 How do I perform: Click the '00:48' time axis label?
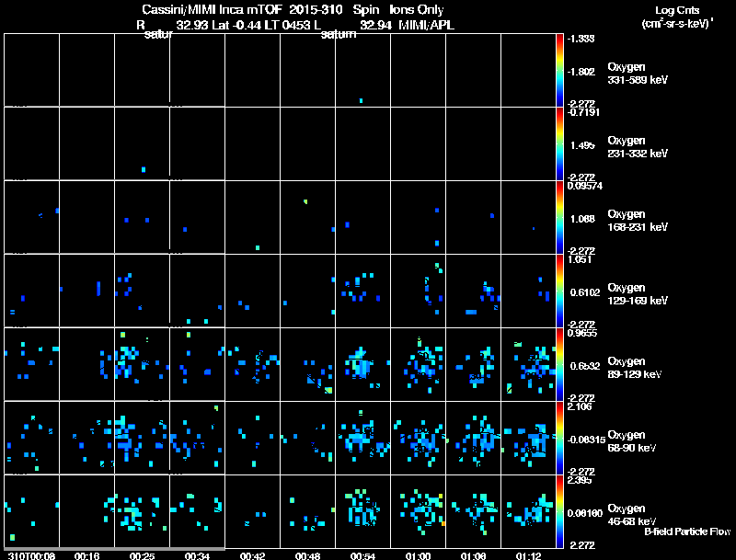pyautogui.click(x=308, y=555)
